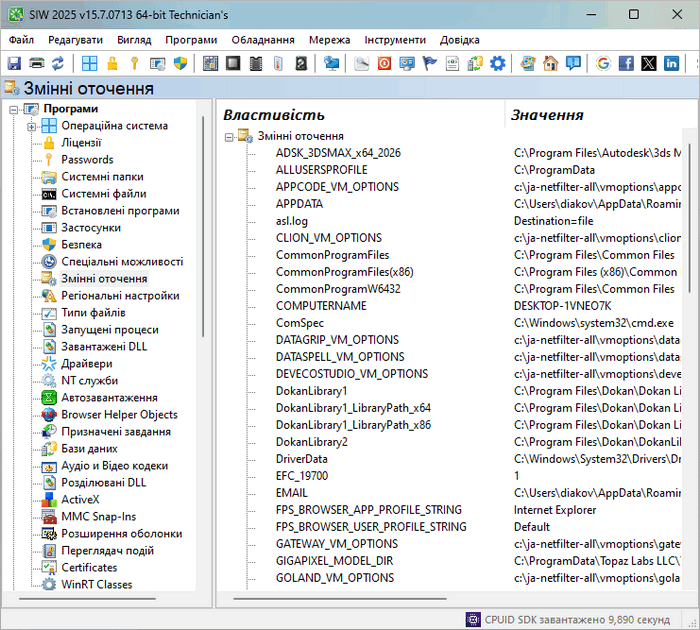
Task: Click the network computers toolbar icon
Action: (x=332, y=63)
